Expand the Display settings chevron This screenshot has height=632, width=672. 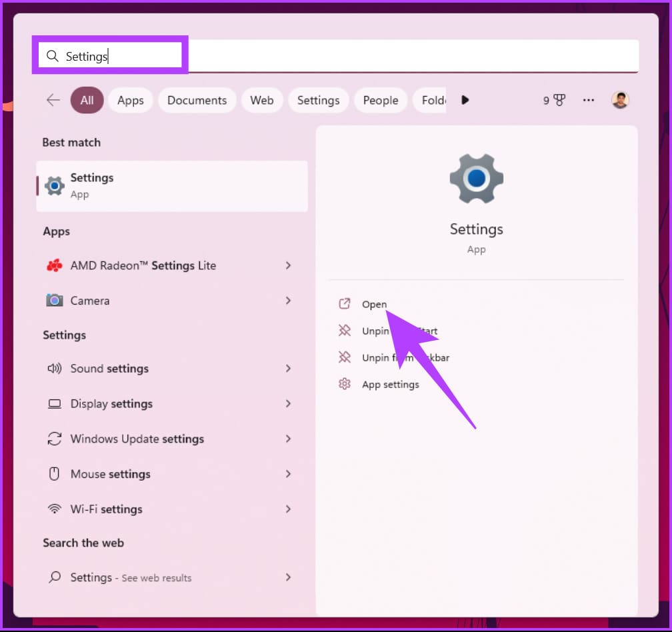click(x=288, y=403)
